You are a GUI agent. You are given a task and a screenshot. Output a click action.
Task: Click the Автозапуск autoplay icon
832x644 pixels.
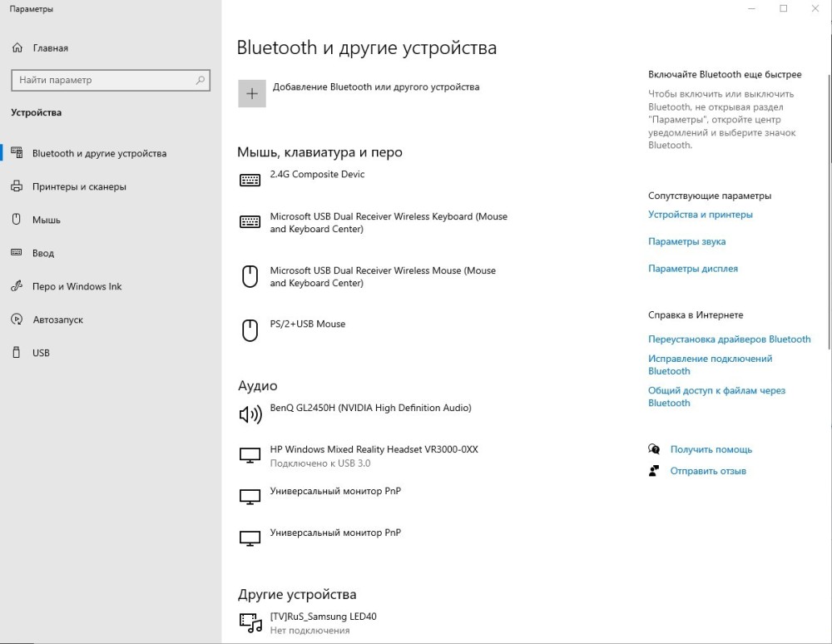point(17,320)
